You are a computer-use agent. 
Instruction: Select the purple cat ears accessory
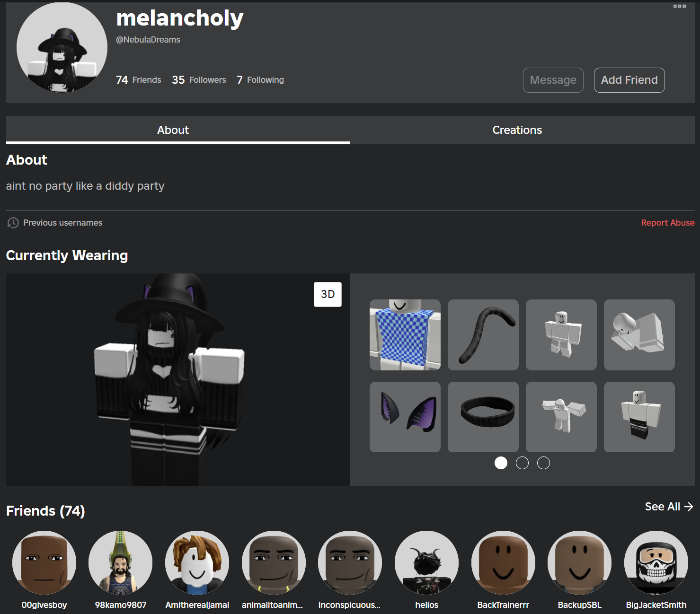(405, 417)
